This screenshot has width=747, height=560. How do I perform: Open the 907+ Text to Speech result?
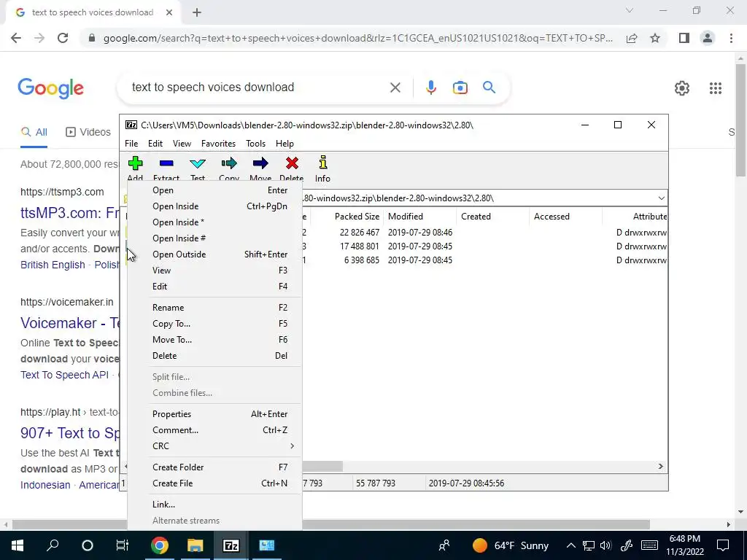pyautogui.click(x=69, y=433)
